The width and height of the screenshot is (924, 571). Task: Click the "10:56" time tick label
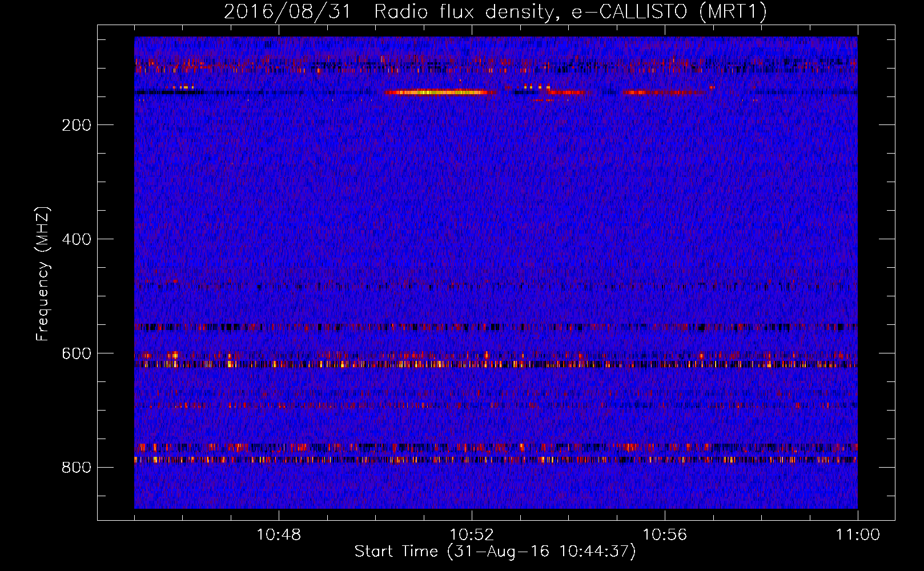coord(665,535)
